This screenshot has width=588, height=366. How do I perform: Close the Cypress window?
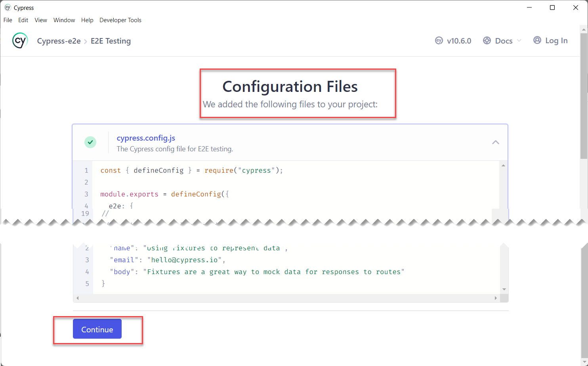pos(576,8)
